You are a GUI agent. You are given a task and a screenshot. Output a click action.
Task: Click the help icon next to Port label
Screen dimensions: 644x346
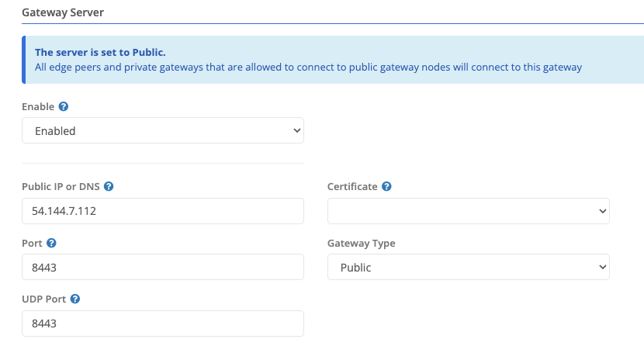pos(51,243)
